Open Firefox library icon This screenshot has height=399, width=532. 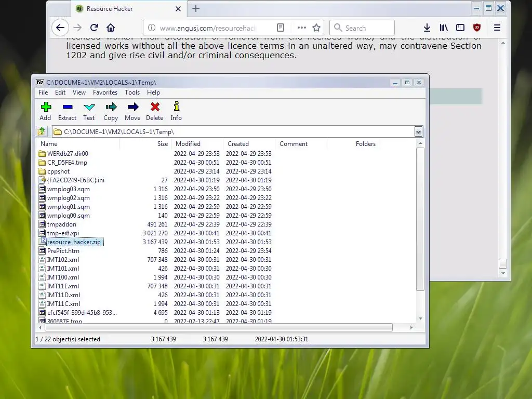click(x=444, y=28)
